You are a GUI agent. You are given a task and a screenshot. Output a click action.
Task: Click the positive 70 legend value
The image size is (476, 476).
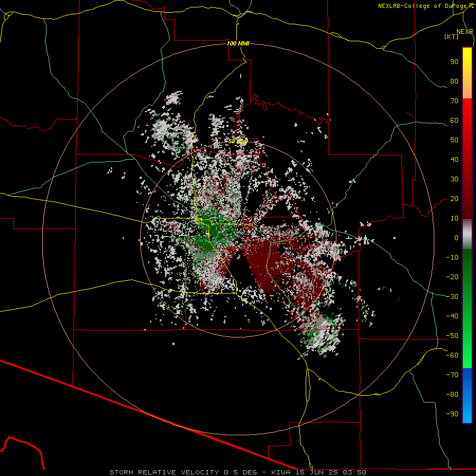click(454, 101)
